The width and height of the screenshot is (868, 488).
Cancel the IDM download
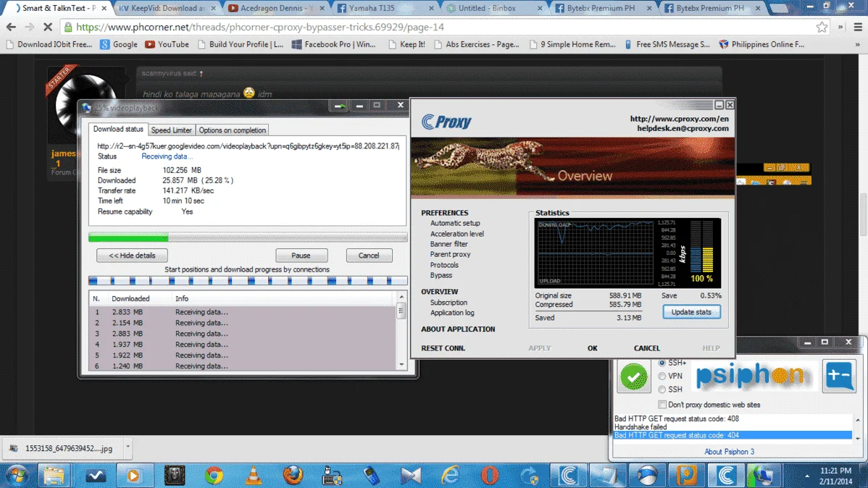(369, 256)
